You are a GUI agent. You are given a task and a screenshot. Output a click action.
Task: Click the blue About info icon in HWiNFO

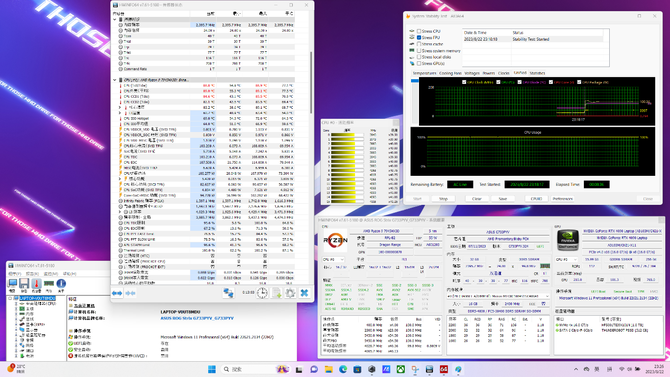[x=61, y=284]
